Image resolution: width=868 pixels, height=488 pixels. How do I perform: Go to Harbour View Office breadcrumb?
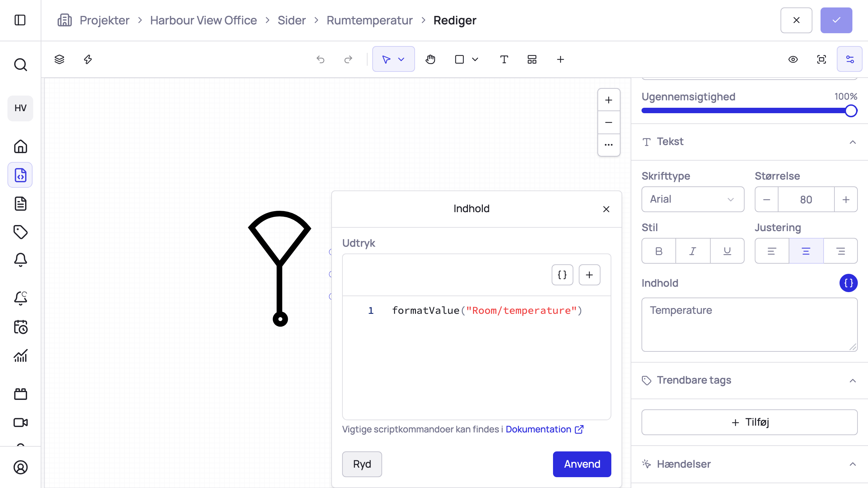203,20
